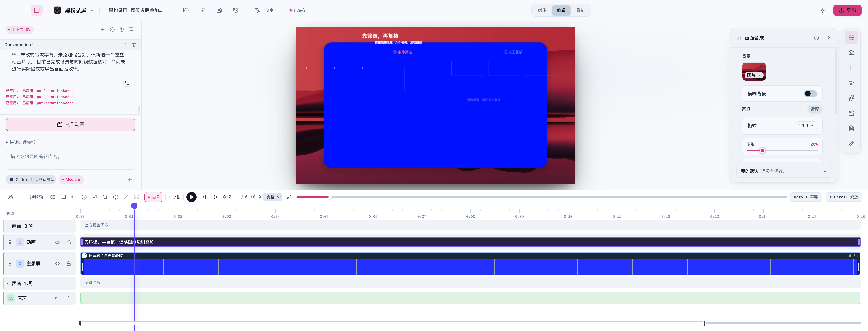Image resolution: width=868 pixels, height=331 pixels.
Task: Lock the 动画 track
Action: tap(68, 242)
